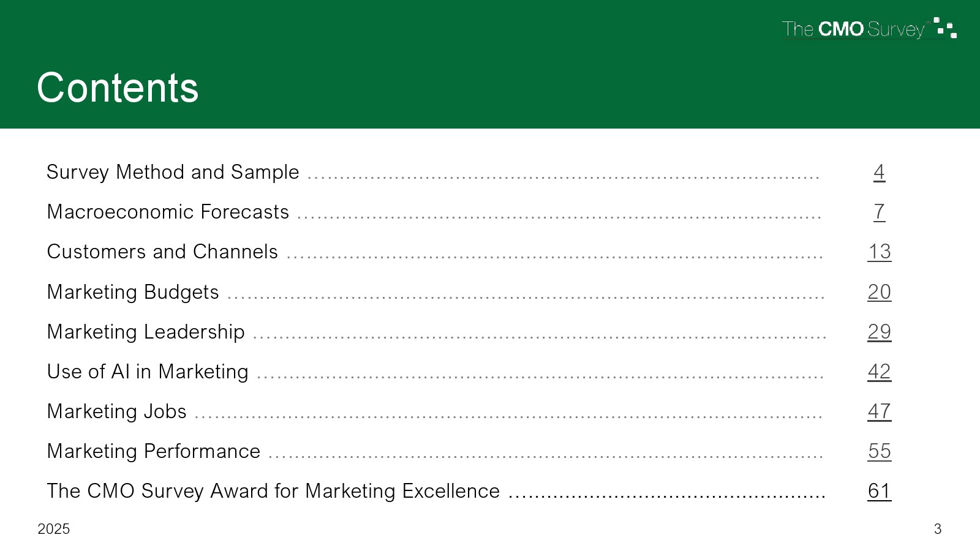The width and height of the screenshot is (980, 551).
Task: Click page 47 link for Marketing Jobs
Action: click(879, 411)
